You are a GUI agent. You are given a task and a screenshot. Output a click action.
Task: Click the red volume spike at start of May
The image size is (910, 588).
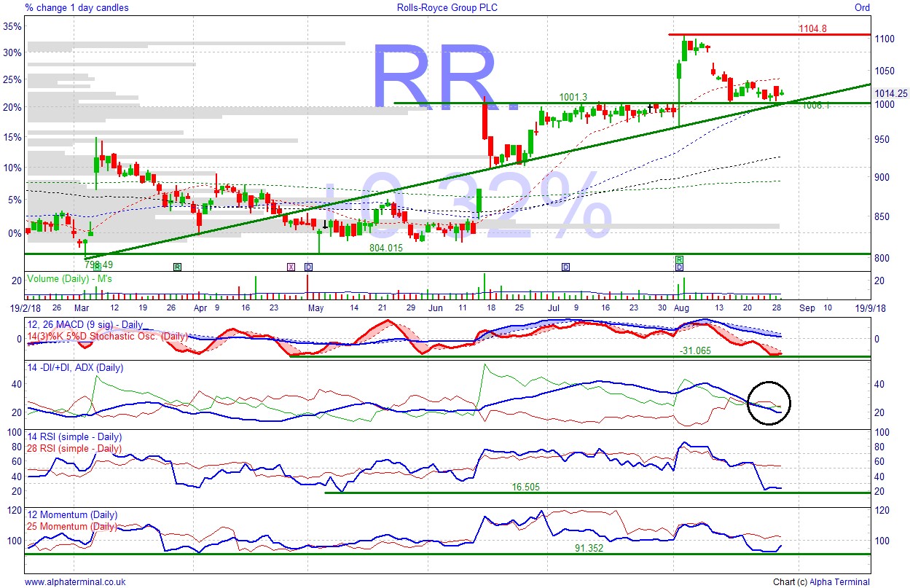(308, 286)
